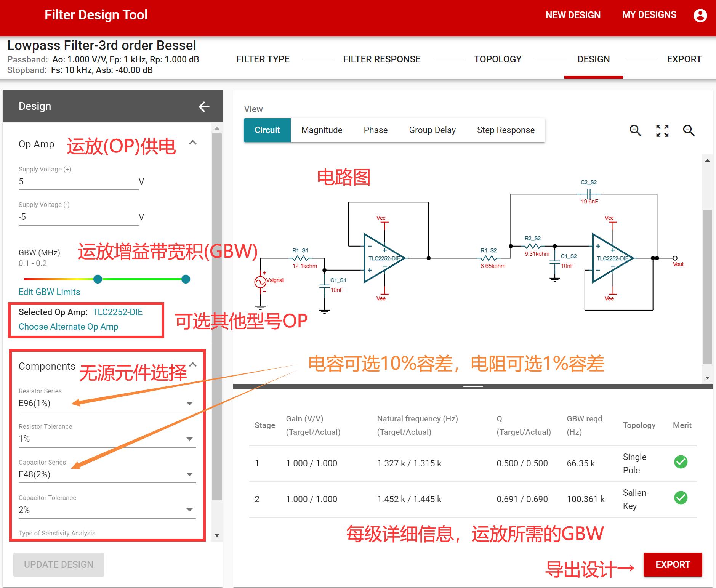Click the green merit checkmark for stage 2
The width and height of the screenshot is (716, 588).
pos(681,498)
